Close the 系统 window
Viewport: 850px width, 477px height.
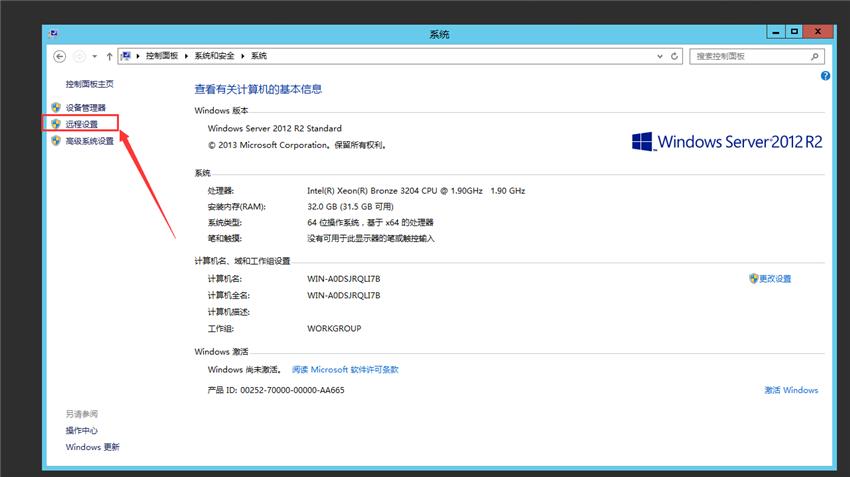point(818,32)
